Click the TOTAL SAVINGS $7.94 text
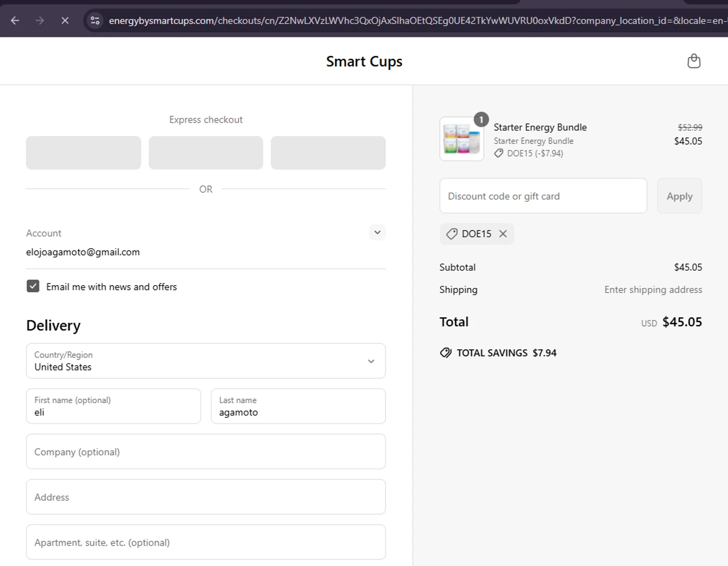Viewport: 728px width, 566px height. [507, 353]
